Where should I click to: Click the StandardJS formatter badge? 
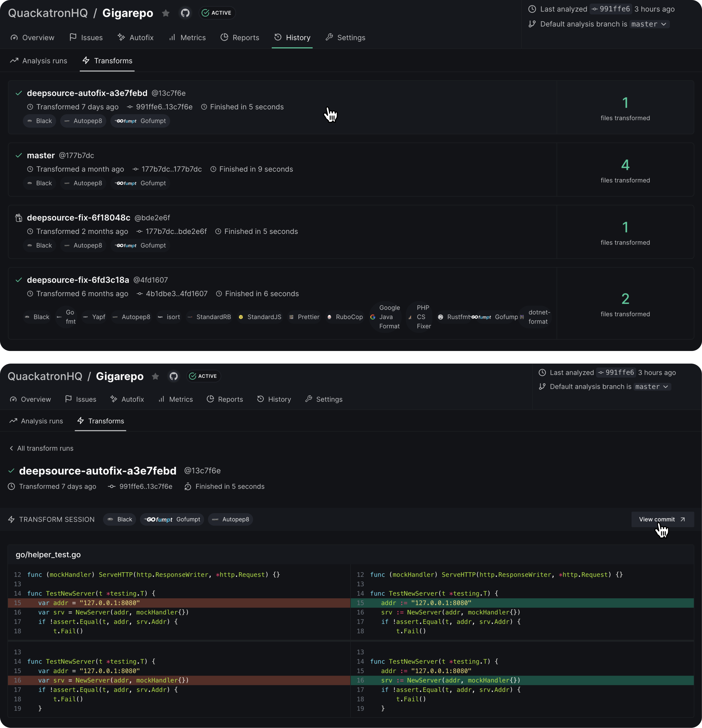(260, 317)
